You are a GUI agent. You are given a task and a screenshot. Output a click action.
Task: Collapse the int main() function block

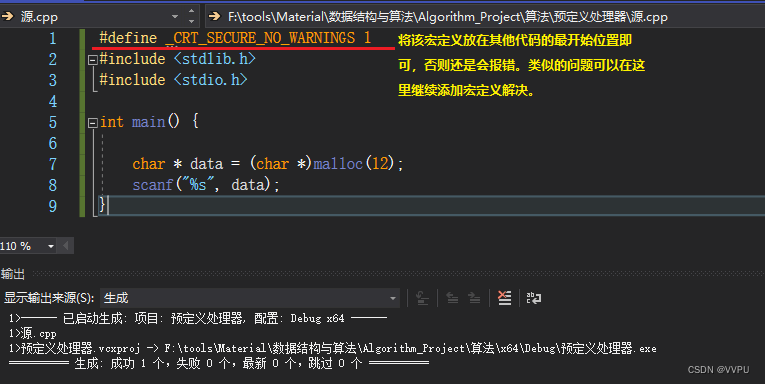coord(93,123)
